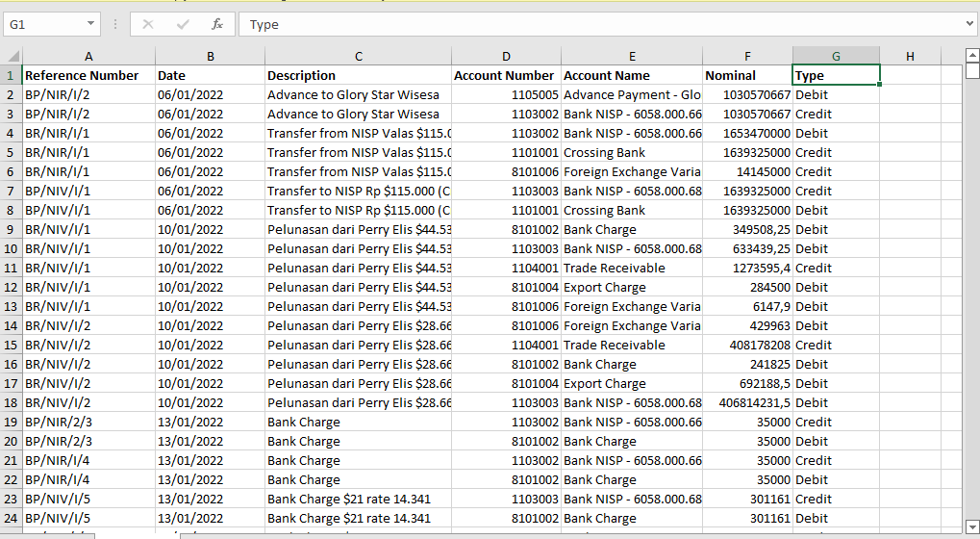Click cell 'Advance Payment - Glo' in row 2
This screenshot has width=980, height=539.
pyautogui.click(x=632, y=95)
